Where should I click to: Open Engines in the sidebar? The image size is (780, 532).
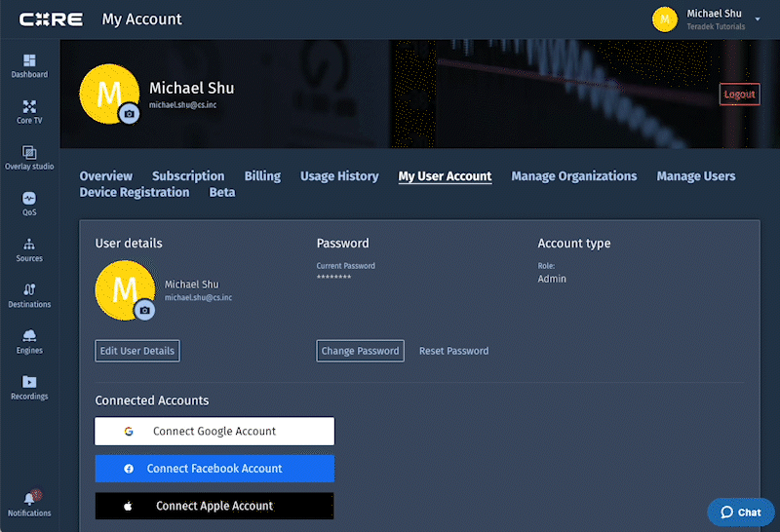pyautogui.click(x=29, y=340)
